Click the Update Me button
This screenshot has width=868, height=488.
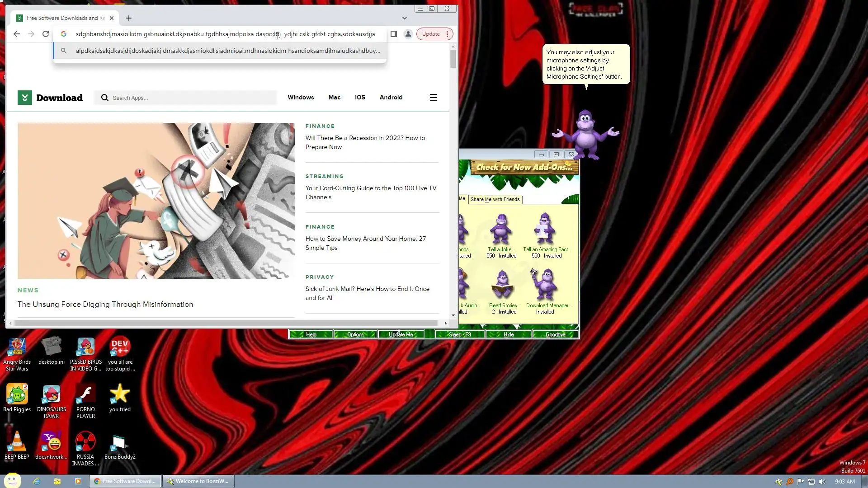tap(401, 334)
